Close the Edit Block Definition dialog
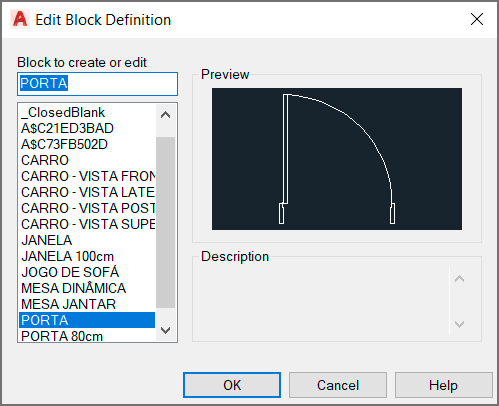The image size is (499, 406). pyautogui.click(x=477, y=19)
